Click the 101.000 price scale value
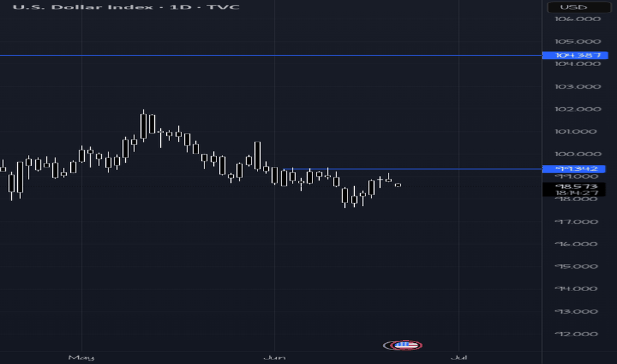 point(576,132)
